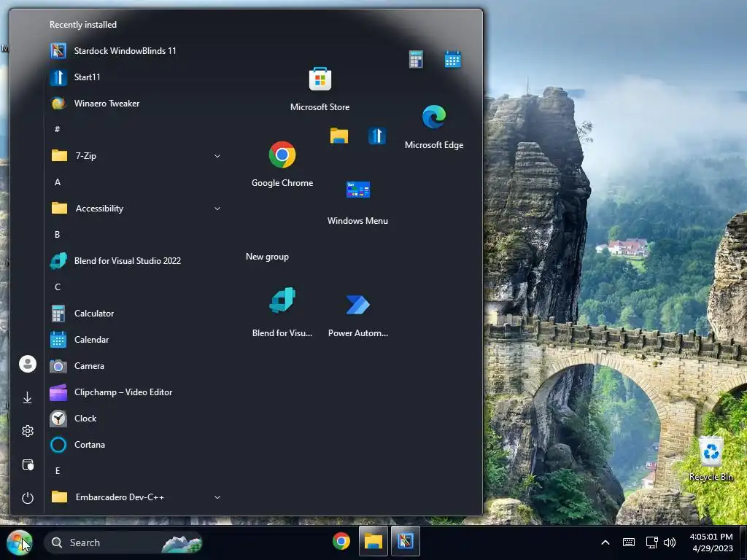Open the Power options button
The height and width of the screenshot is (560, 747).
[28, 498]
